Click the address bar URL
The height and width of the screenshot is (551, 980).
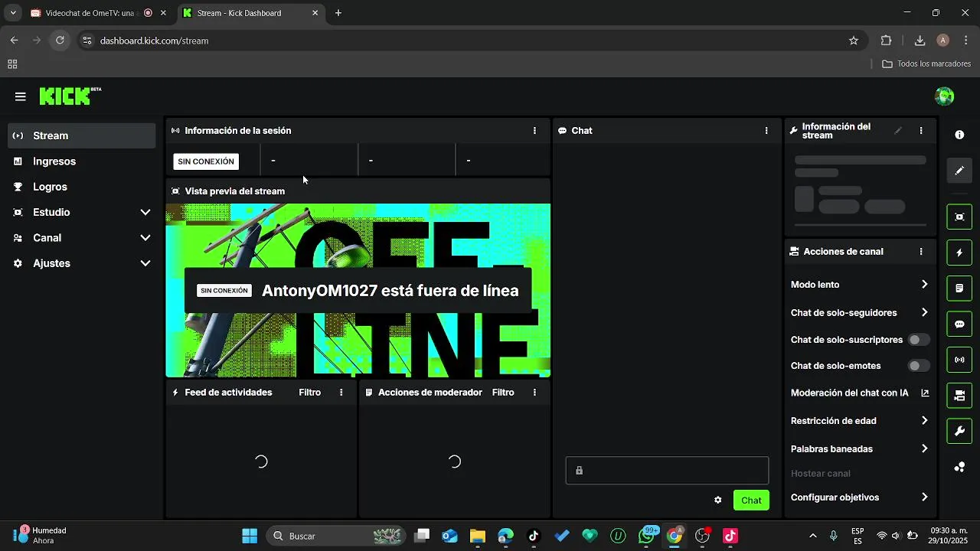point(154,41)
